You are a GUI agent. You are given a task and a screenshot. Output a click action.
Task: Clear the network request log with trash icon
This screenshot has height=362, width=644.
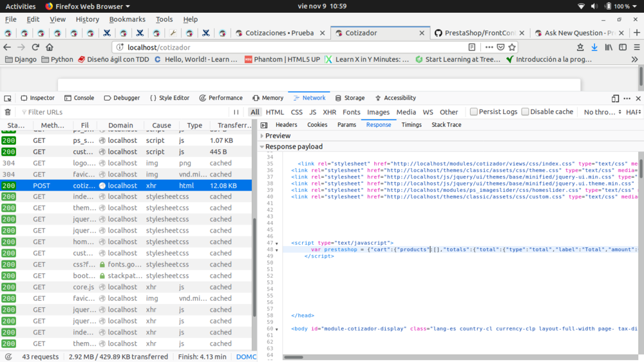8,112
